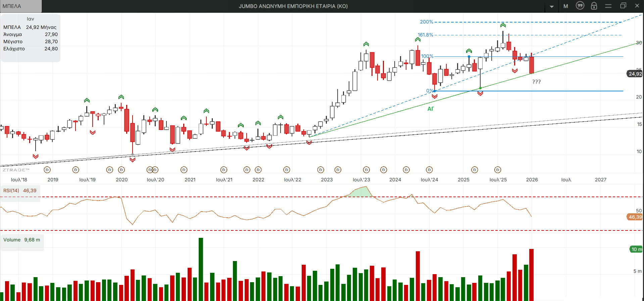Toggle the chart lock padlock icon
The width and height of the screenshot is (644, 301).
coord(594,6)
